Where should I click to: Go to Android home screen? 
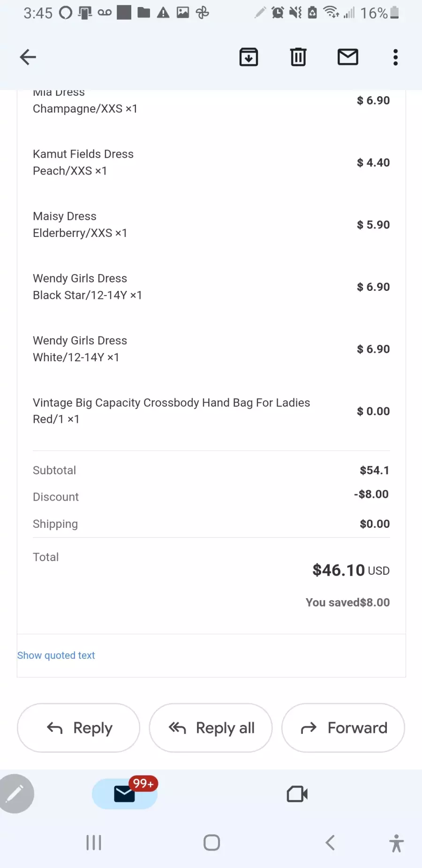coord(211,843)
